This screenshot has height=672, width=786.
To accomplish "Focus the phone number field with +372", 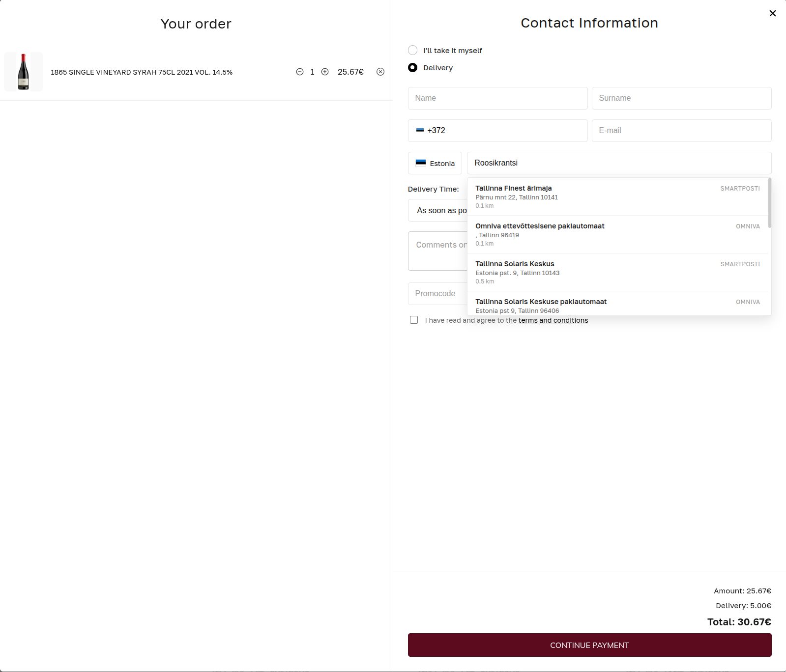I will pyautogui.click(x=498, y=131).
